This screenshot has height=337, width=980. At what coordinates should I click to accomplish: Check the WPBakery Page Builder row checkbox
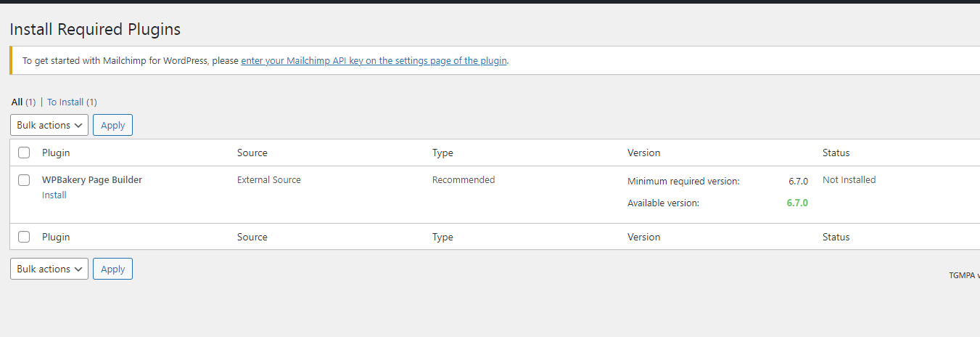(x=24, y=180)
